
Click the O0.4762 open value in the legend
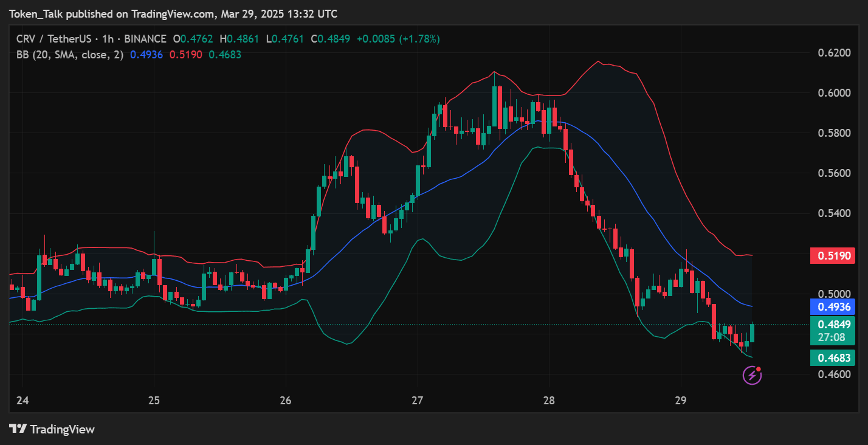[x=193, y=38]
